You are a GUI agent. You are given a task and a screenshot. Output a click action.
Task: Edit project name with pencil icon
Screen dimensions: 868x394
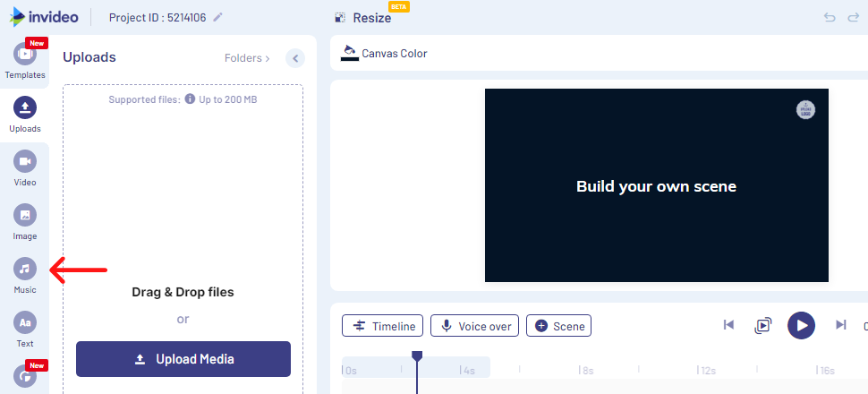[217, 17]
